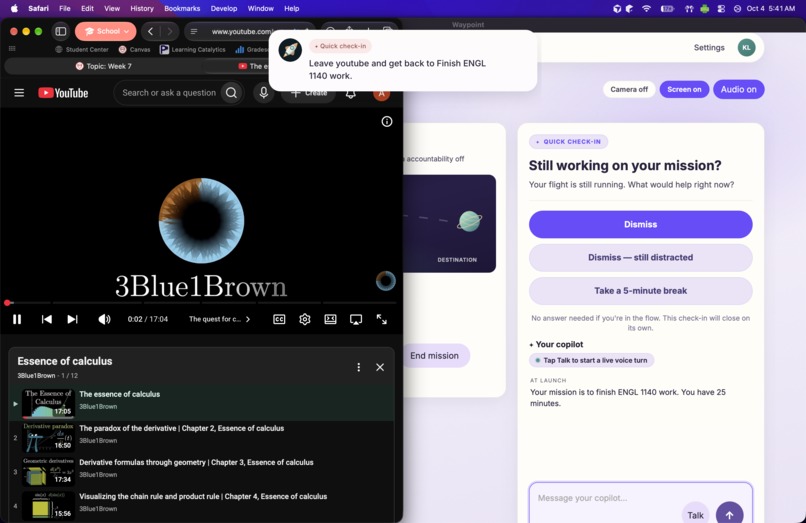Enter fullscreen mode on the video

[x=381, y=319]
